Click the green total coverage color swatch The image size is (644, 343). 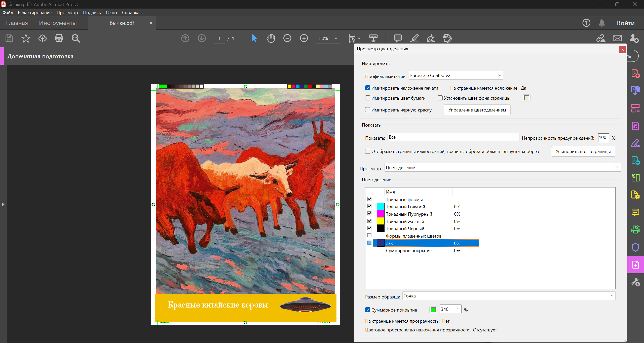433,310
